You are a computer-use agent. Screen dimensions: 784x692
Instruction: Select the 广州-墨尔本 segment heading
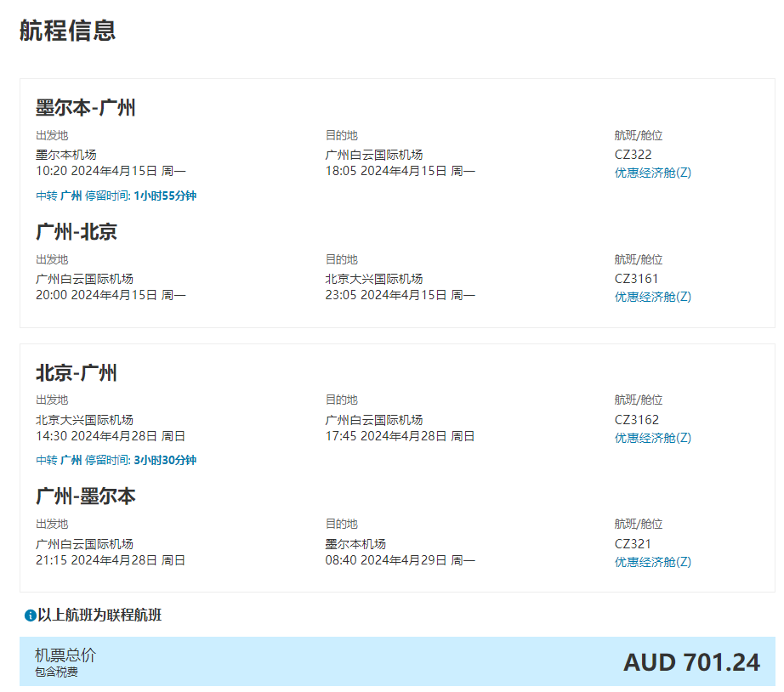point(85,496)
